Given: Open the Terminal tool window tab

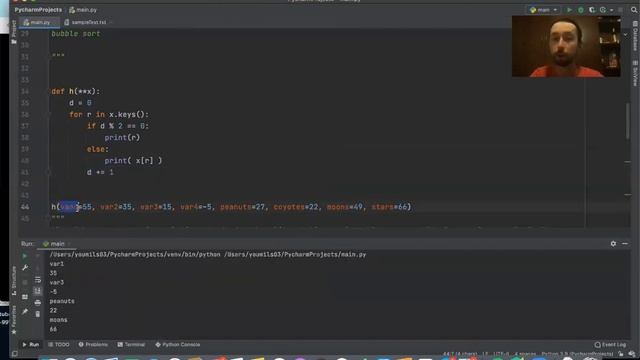Looking at the screenshot, I should [131, 344].
